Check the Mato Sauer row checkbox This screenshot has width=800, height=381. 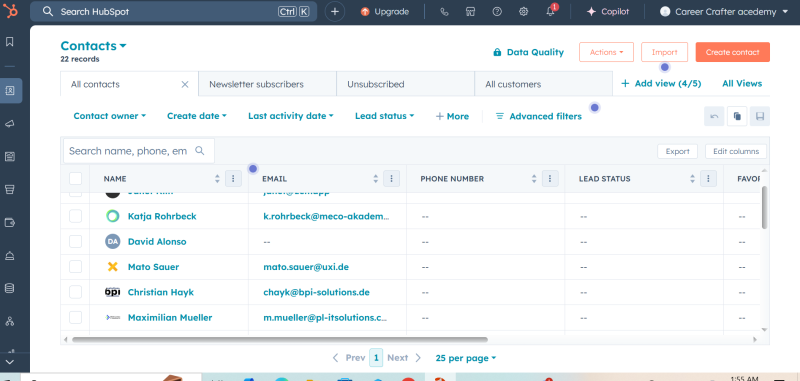coord(76,267)
